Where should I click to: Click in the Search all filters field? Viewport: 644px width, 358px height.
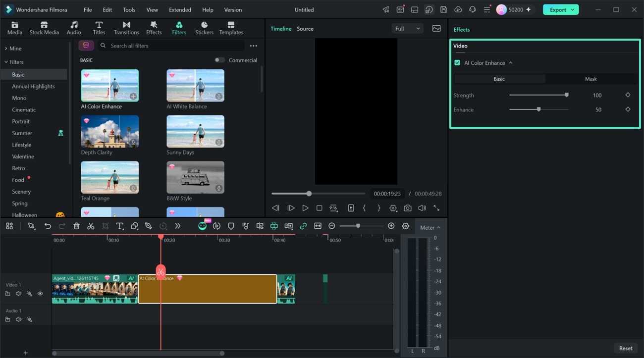click(x=171, y=46)
